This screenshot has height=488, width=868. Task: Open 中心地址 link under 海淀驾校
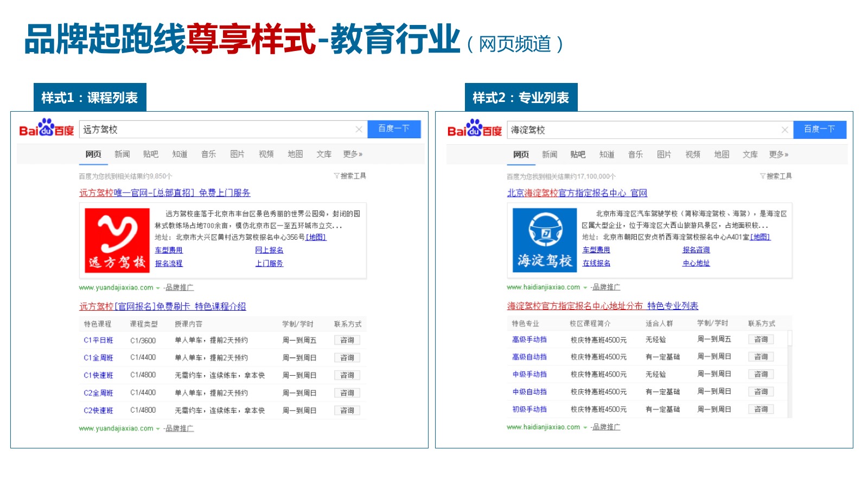[x=696, y=263]
